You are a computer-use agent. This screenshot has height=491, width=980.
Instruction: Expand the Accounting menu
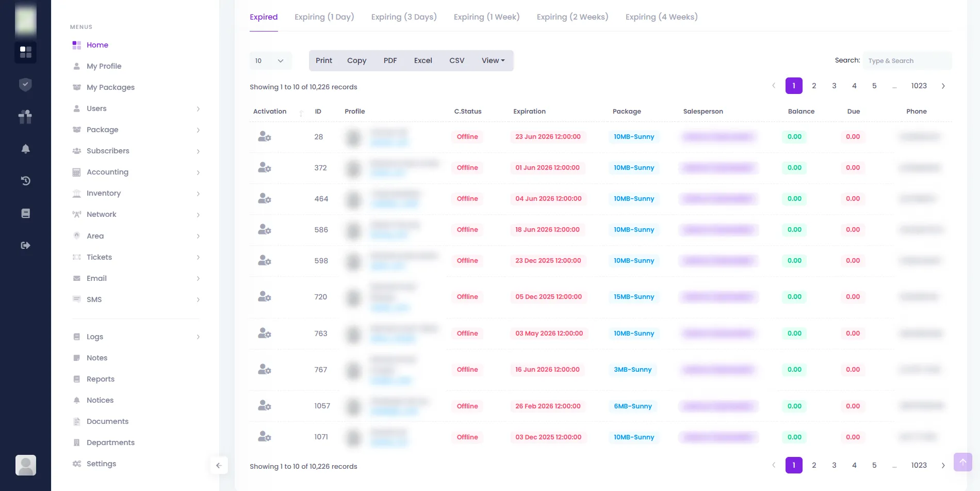tap(136, 172)
